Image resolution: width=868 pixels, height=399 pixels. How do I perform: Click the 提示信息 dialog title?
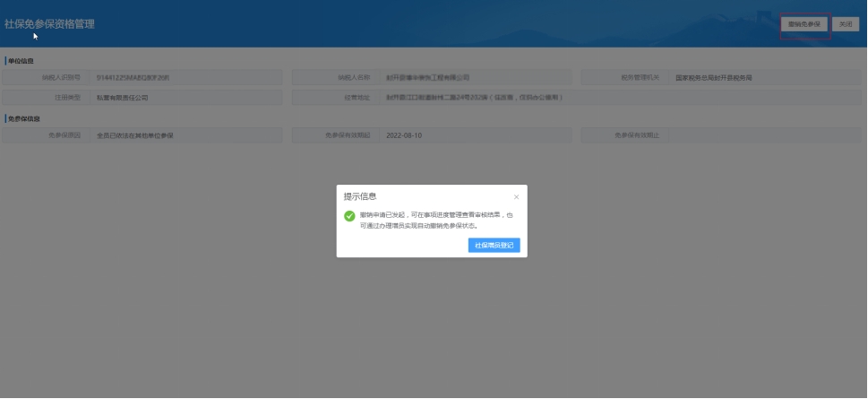pyautogui.click(x=360, y=196)
